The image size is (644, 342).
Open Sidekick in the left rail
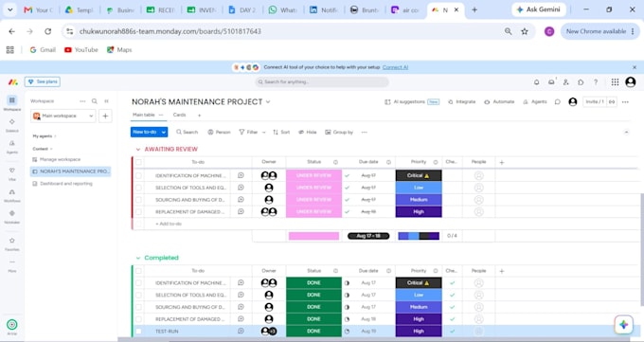pos(12,124)
